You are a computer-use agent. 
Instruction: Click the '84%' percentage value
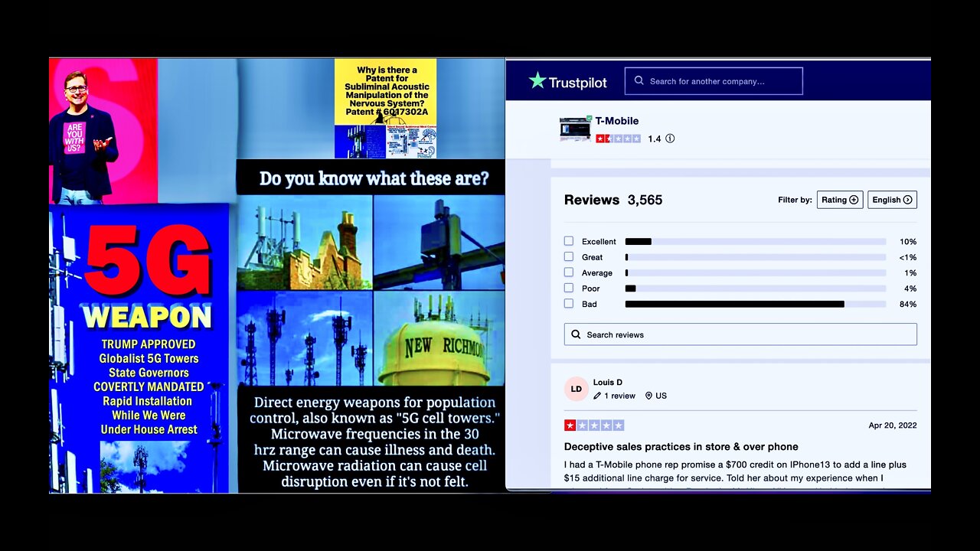908,304
